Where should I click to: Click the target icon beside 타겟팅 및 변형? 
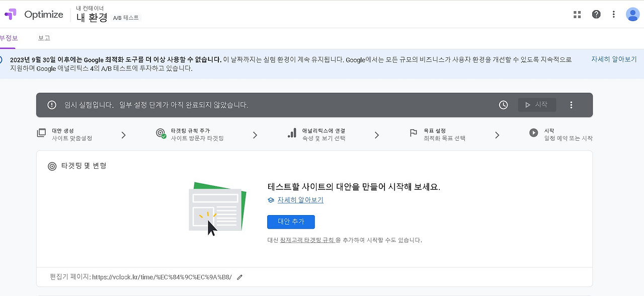point(53,166)
